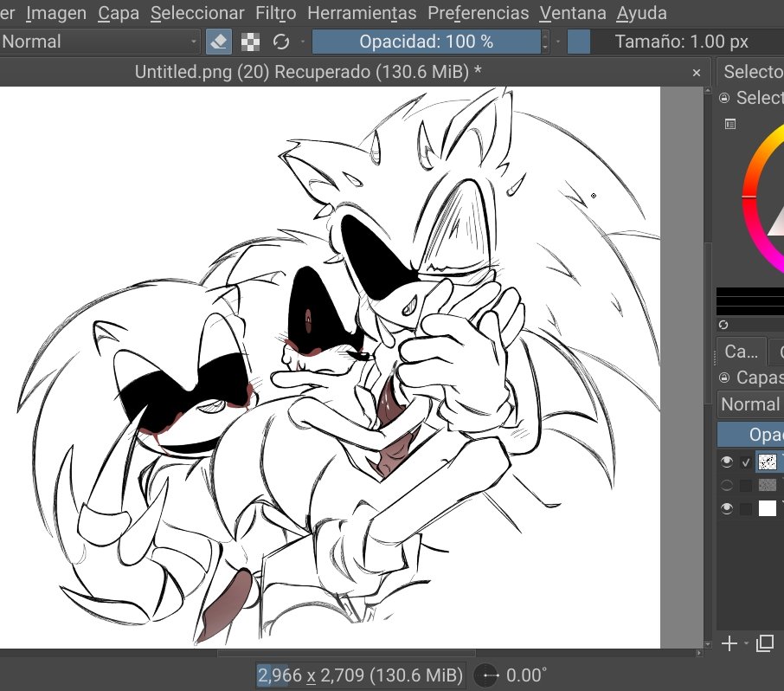Uncheck the top layer's checkbox
784x691 pixels.
[746, 462]
